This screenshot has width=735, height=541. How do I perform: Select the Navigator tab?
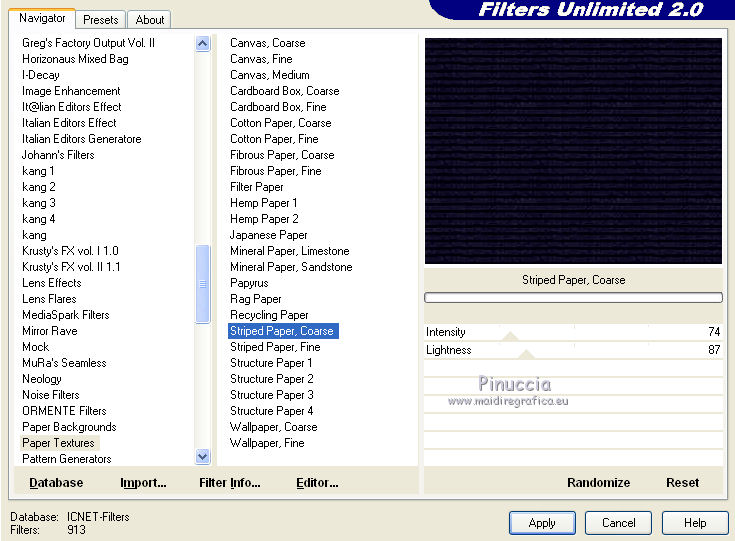pyautogui.click(x=42, y=18)
